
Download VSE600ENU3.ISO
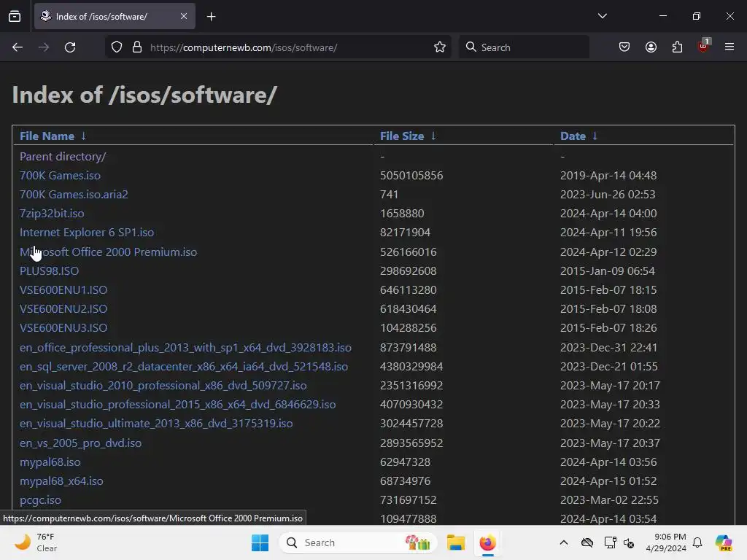(x=63, y=328)
